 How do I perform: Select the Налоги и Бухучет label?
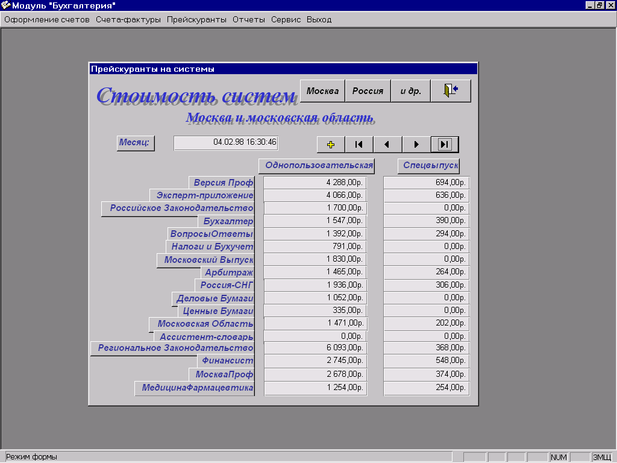[210, 247]
